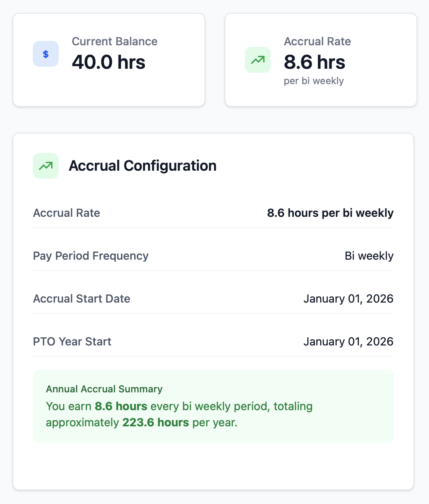Select the 8.6 hrs value in top card
Image resolution: width=429 pixels, height=504 pixels.
pos(314,62)
